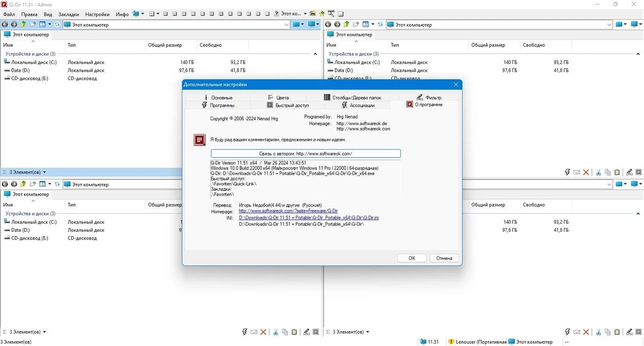The width and height of the screenshot is (644, 346).
Task: Select Локальный диск (C:) in top-right pane
Action: (x=353, y=62)
